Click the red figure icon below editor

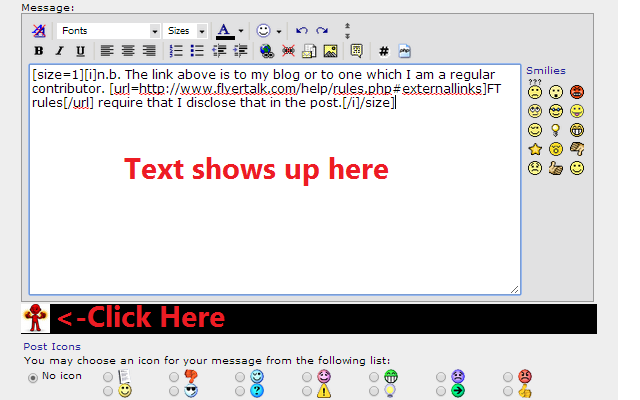[36, 318]
